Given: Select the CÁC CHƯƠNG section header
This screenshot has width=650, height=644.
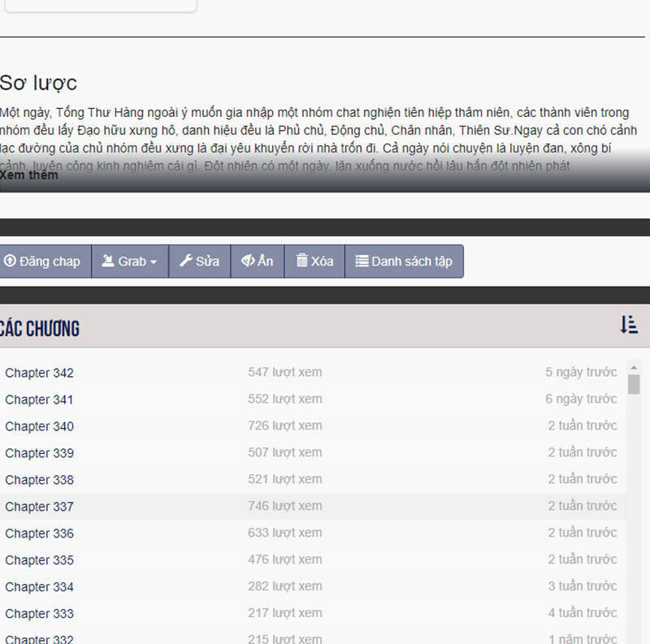Looking at the screenshot, I should point(39,326).
